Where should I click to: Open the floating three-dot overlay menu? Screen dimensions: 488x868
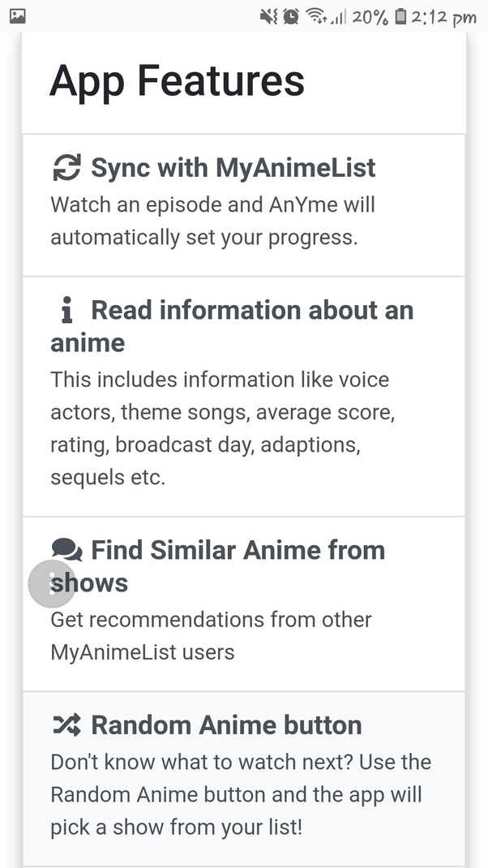(x=51, y=583)
